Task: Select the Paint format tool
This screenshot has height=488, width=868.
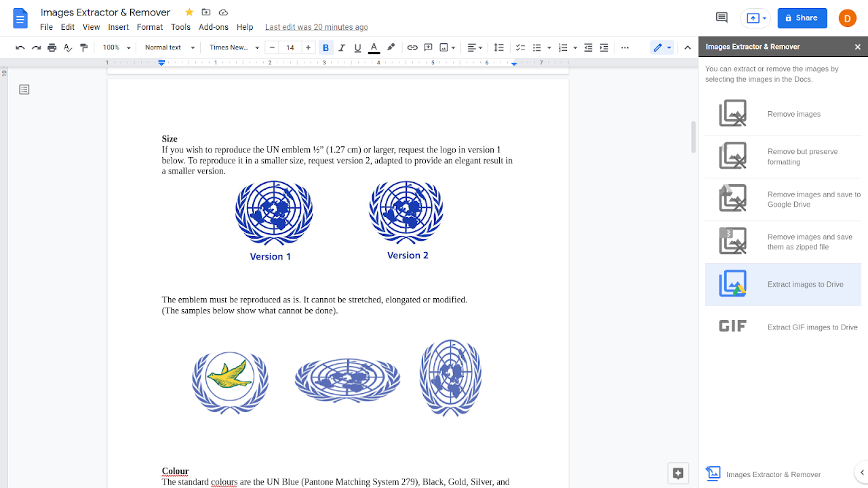Action: tap(84, 47)
